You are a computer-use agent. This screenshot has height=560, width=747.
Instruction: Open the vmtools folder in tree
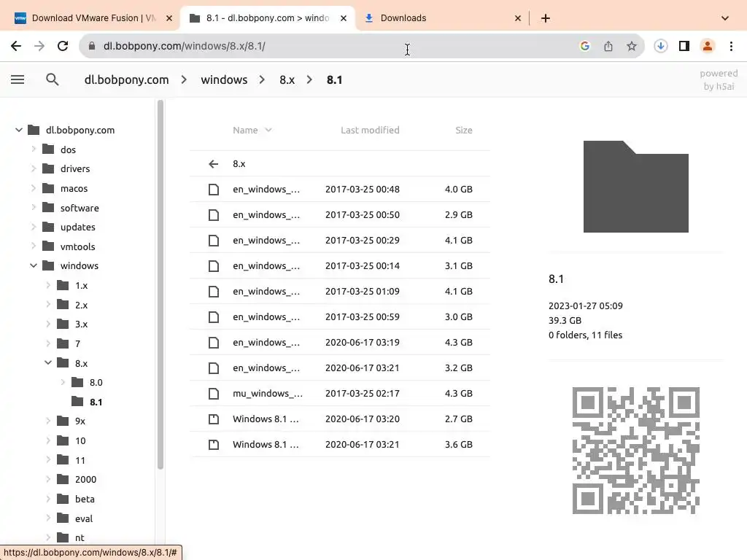point(77,246)
